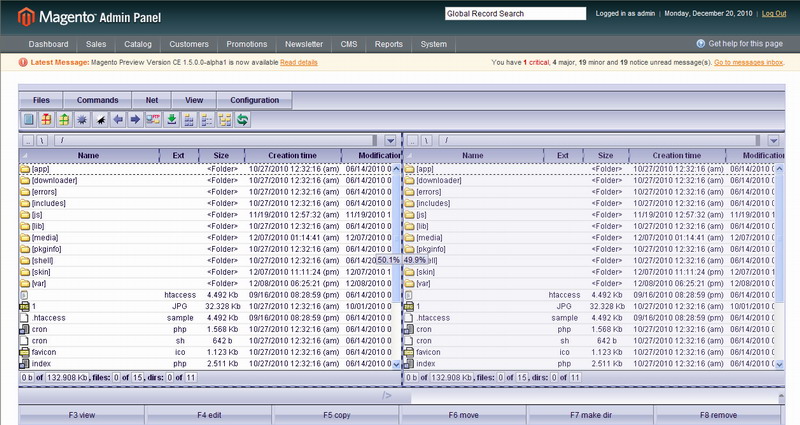Click the command line input field
The image size is (800, 425).
594,395
